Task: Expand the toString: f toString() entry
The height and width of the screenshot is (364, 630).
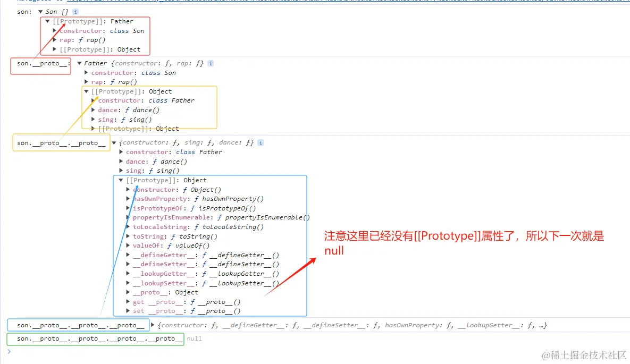Action: (128, 236)
